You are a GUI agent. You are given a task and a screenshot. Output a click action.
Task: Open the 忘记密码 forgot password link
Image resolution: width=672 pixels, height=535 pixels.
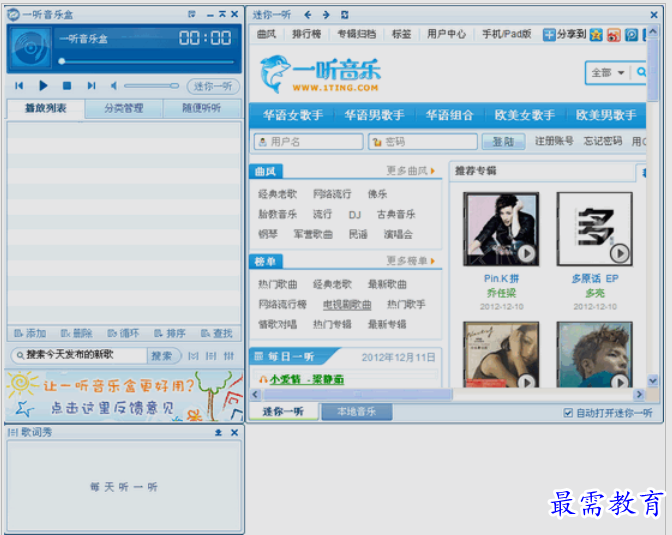(603, 141)
